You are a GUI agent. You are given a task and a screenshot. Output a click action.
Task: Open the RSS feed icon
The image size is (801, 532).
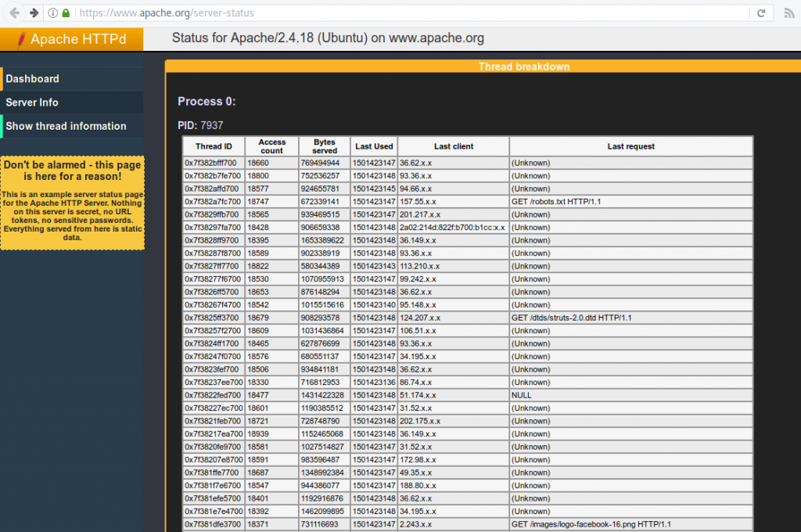point(791,13)
